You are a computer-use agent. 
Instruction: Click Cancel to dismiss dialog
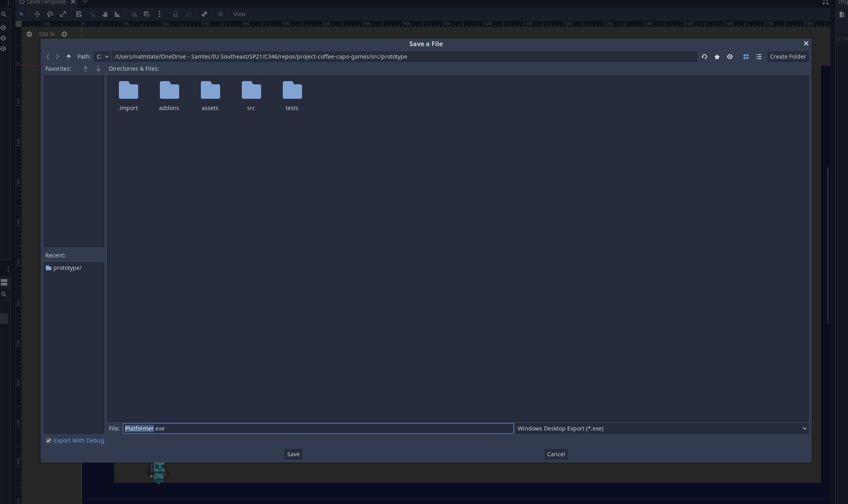pos(556,454)
